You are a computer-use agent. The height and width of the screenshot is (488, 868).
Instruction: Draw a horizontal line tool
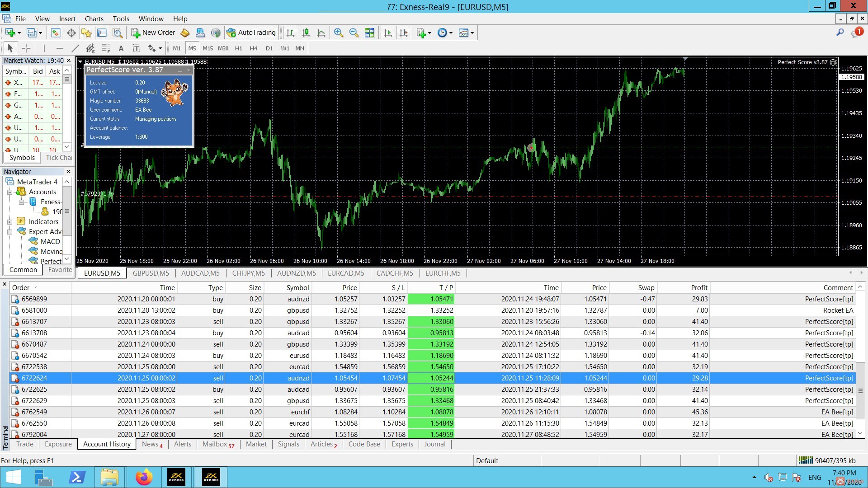[x=59, y=48]
